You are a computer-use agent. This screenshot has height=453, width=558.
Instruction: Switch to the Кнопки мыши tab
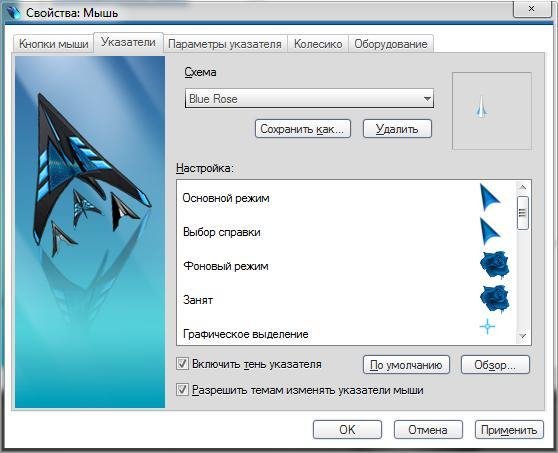(x=54, y=44)
